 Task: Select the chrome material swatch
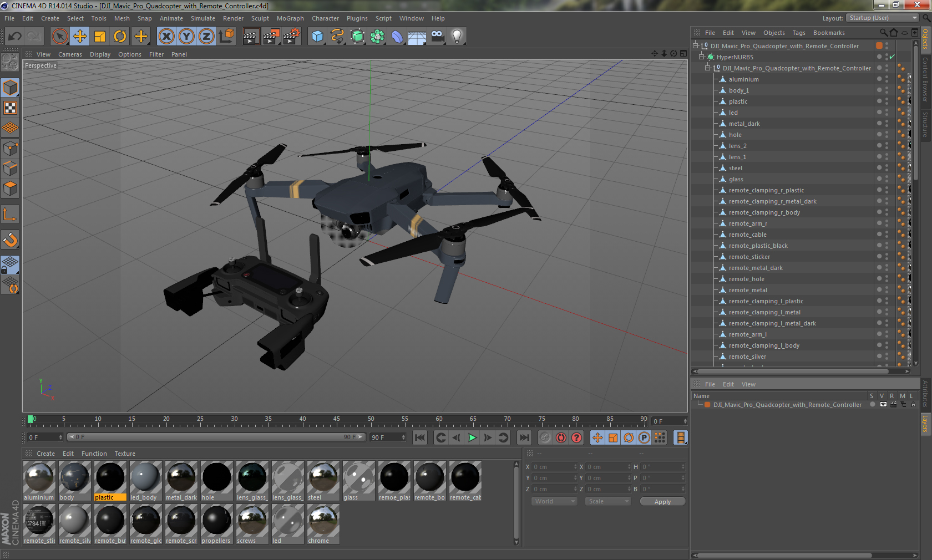pyautogui.click(x=323, y=524)
